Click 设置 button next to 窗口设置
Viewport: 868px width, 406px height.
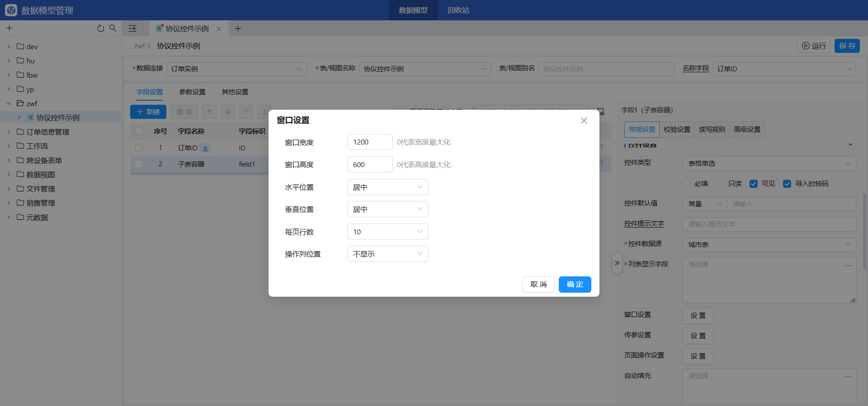pyautogui.click(x=698, y=316)
